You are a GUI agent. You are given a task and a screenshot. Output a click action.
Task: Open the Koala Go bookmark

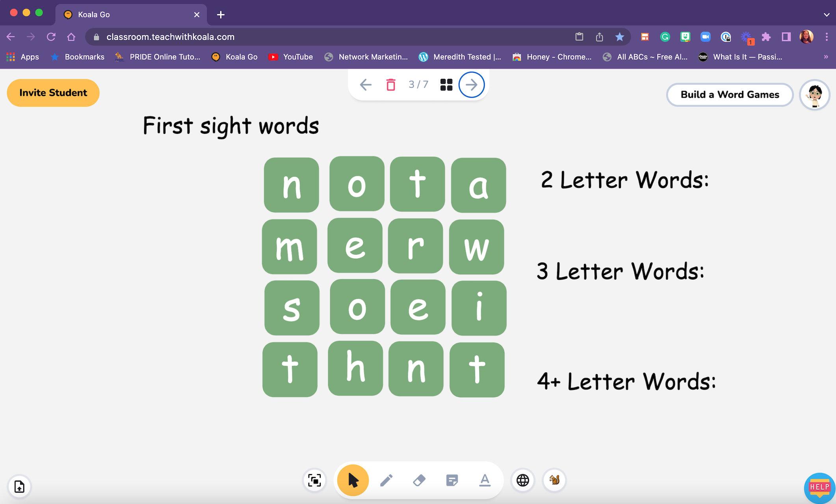[x=235, y=57]
